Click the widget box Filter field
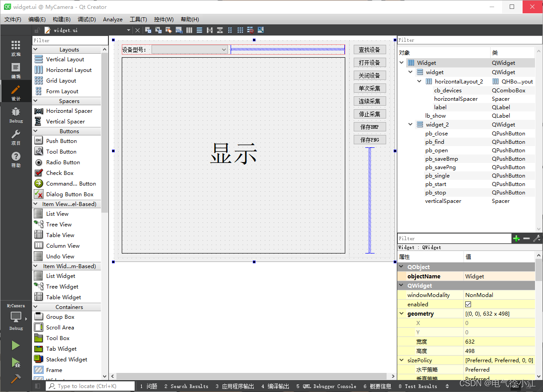This screenshot has height=392, width=543. 70,40
